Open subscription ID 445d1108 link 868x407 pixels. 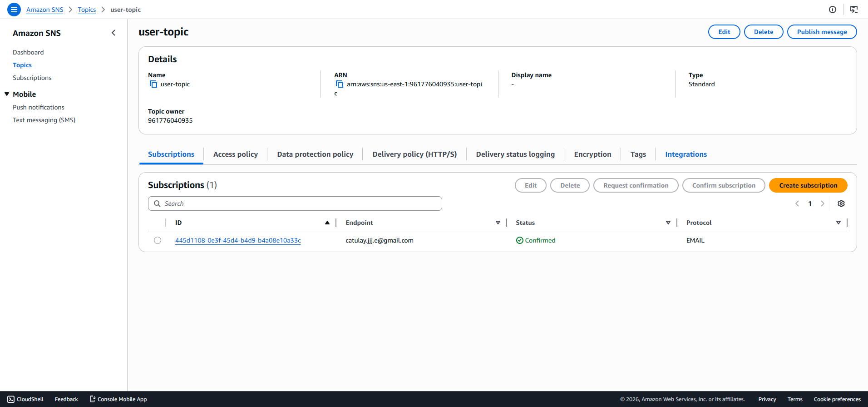[x=238, y=240]
